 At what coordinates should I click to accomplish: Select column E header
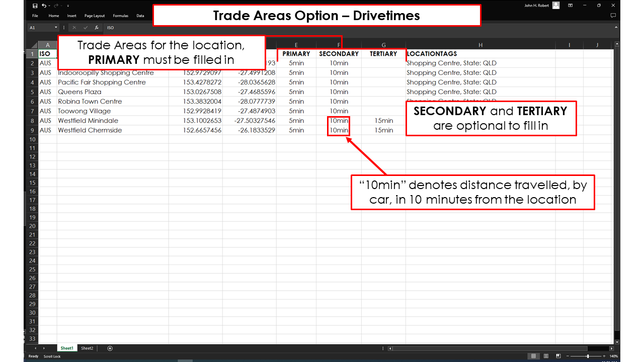pos(296,45)
